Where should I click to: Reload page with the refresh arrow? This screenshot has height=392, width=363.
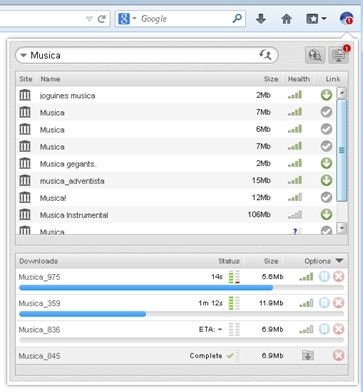coord(102,19)
